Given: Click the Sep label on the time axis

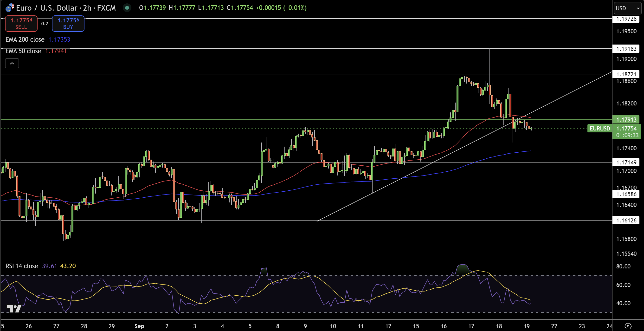Looking at the screenshot, I should 139,326.
